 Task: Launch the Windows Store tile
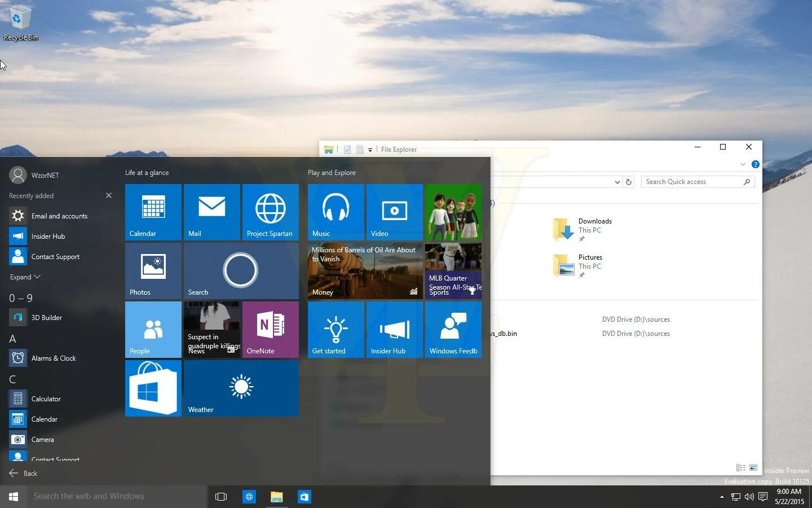153,388
